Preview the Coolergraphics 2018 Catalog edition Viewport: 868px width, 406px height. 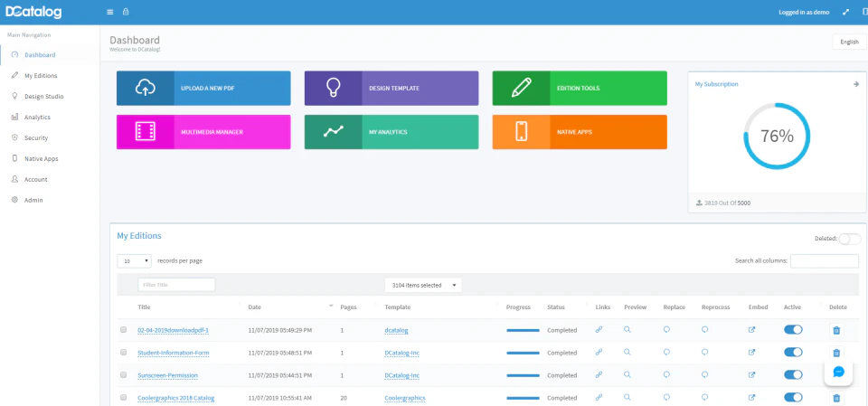pyautogui.click(x=627, y=397)
